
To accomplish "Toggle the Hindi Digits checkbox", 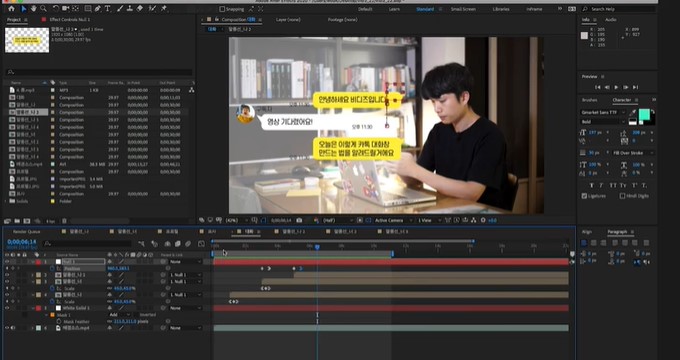I will [x=622, y=196].
